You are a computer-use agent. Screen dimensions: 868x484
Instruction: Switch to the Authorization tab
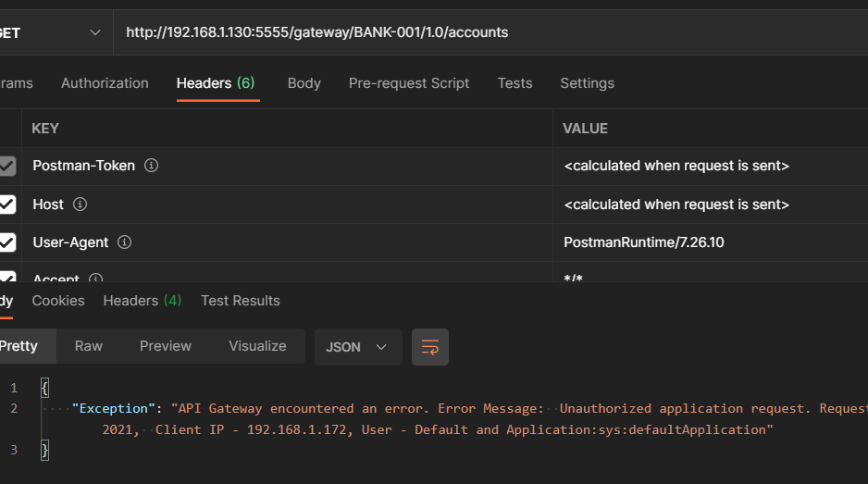coord(105,83)
